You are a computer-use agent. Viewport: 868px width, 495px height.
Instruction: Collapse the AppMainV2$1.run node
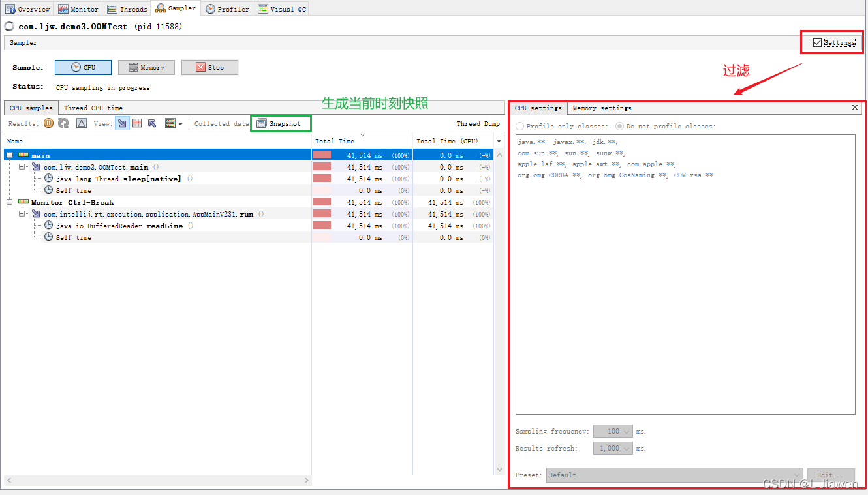click(x=22, y=214)
